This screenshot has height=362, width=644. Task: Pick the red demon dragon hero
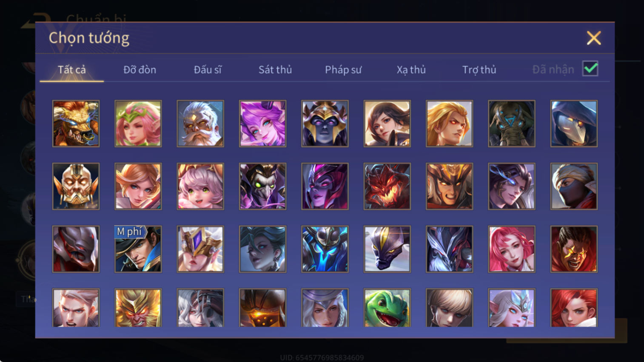tap(387, 187)
